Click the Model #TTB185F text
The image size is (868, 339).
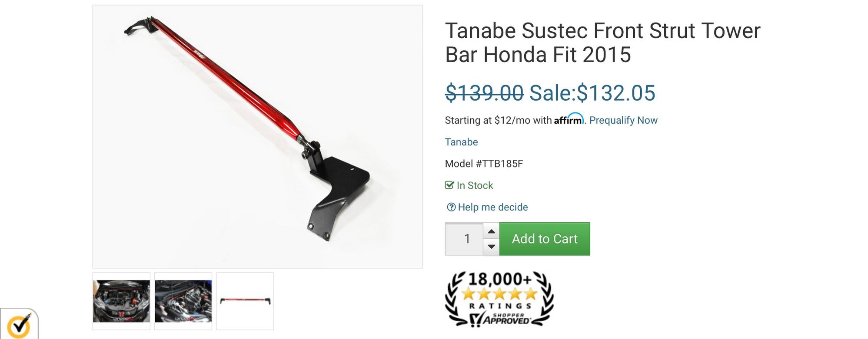pos(484,164)
